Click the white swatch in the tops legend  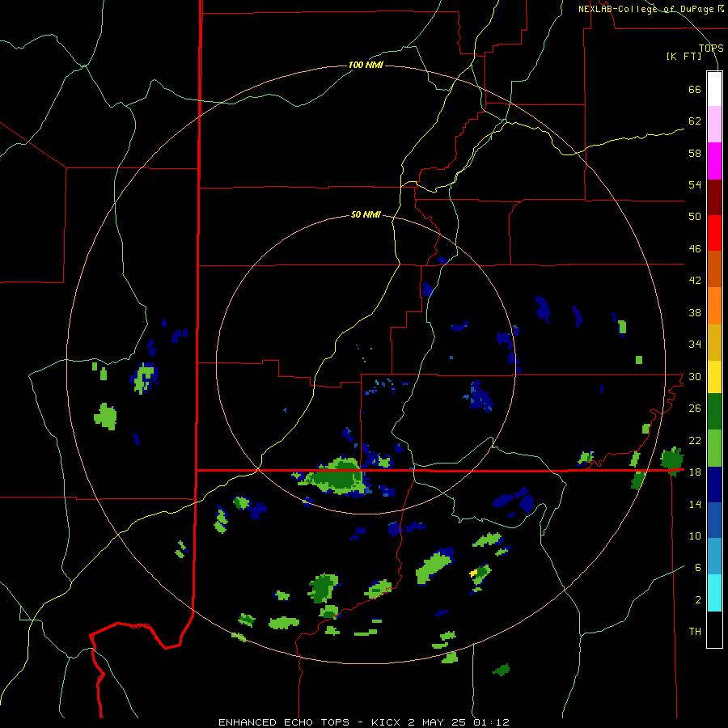point(714,89)
